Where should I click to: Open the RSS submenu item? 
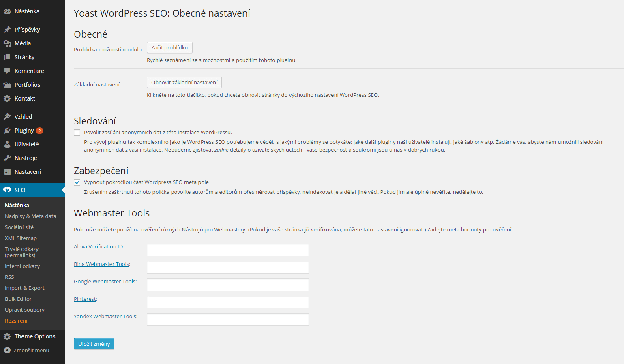(9, 277)
